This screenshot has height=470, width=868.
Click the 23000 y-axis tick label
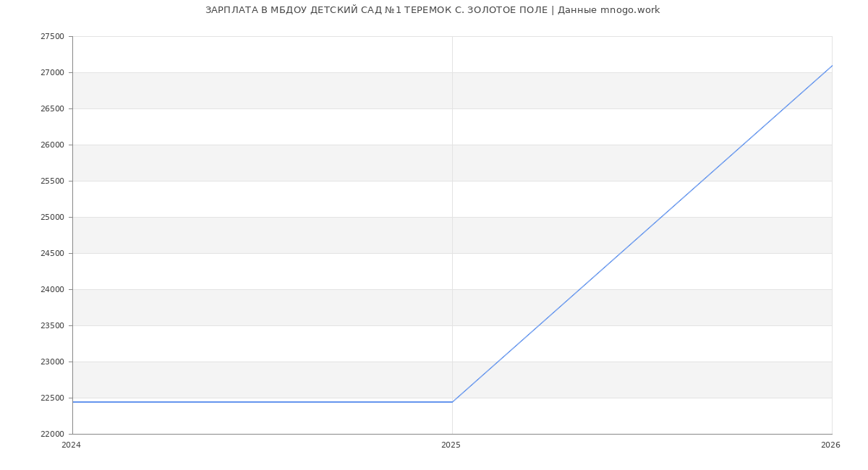click(x=52, y=362)
